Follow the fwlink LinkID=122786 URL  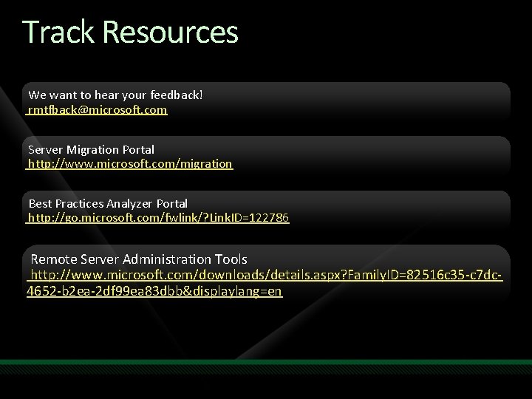point(158,217)
